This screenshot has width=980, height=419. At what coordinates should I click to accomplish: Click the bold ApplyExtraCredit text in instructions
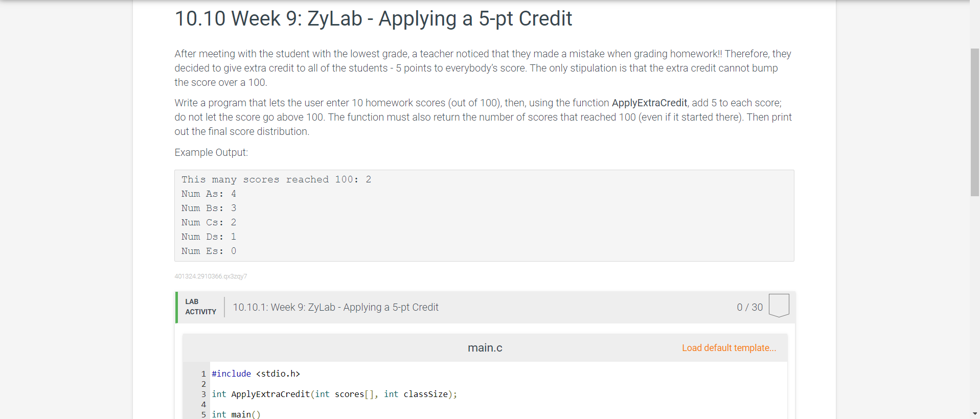click(x=649, y=103)
